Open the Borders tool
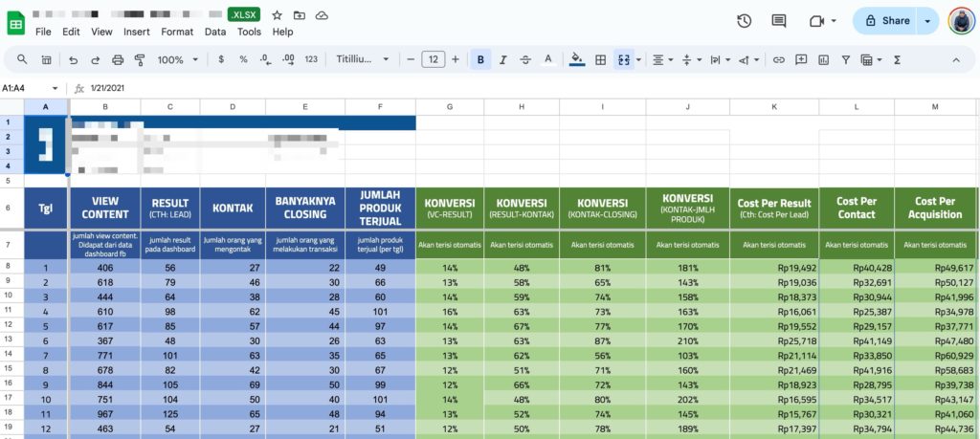Viewport: 980px width, 439px height. [601, 59]
